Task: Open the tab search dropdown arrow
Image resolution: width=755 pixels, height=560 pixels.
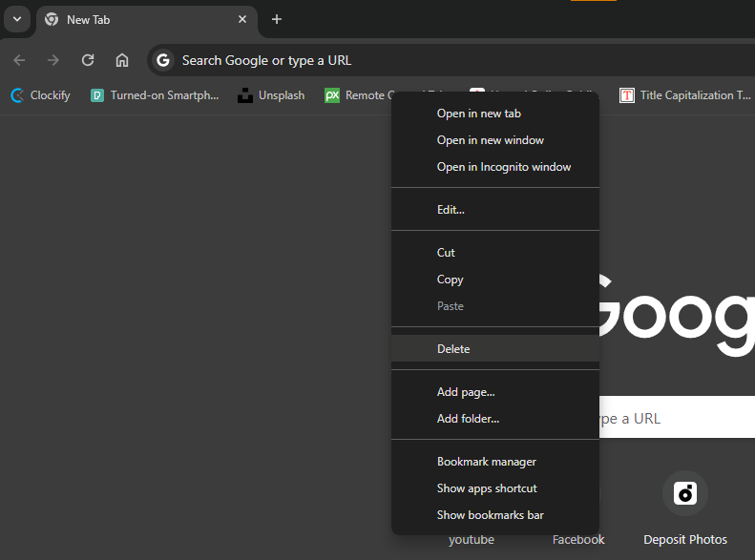Action: pyautogui.click(x=17, y=20)
